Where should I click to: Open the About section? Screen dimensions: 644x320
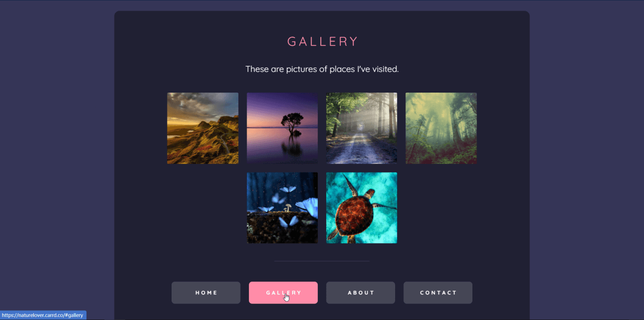(361, 293)
